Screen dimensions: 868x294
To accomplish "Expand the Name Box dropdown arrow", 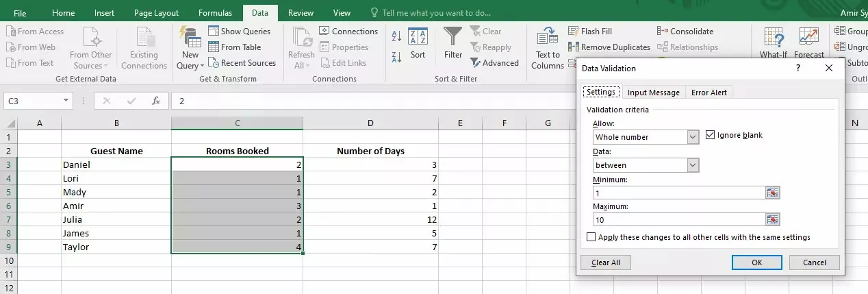I will click(x=66, y=101).
